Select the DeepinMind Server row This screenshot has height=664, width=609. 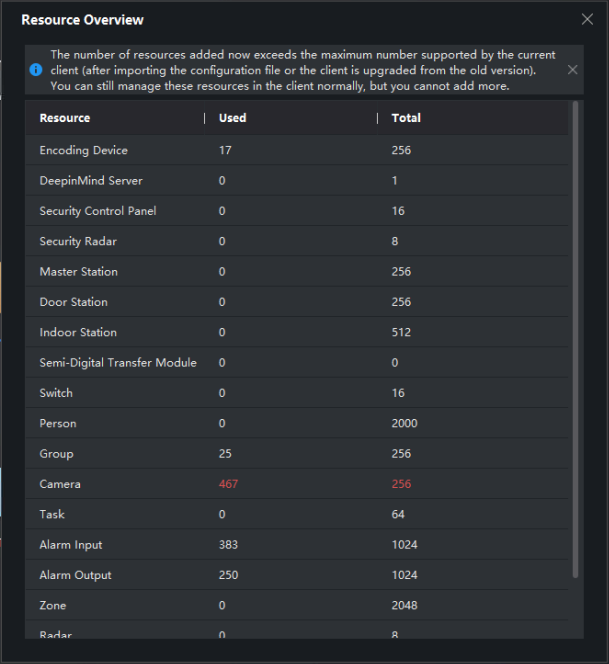click(x=91, y=181)
